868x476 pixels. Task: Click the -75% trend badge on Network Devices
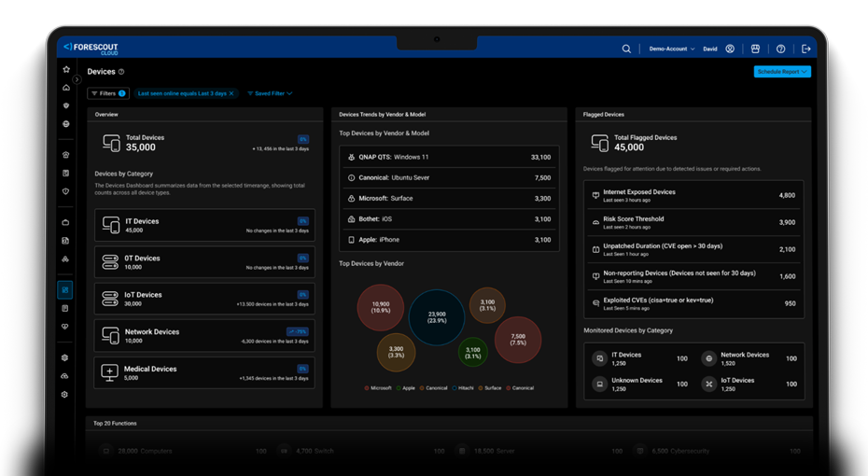pyautogui.click(x=298, y=331)
